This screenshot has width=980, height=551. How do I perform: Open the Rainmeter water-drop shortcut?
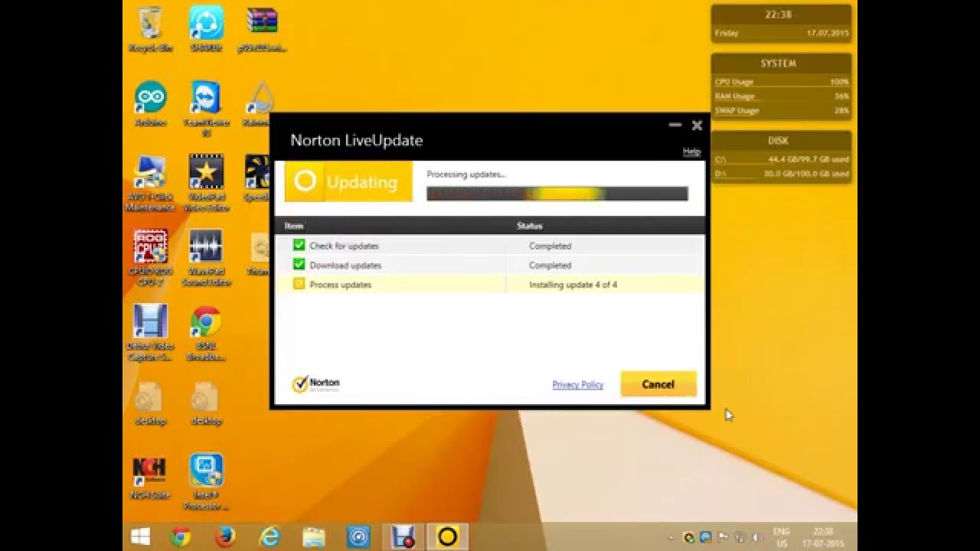(x=259, y=103)
